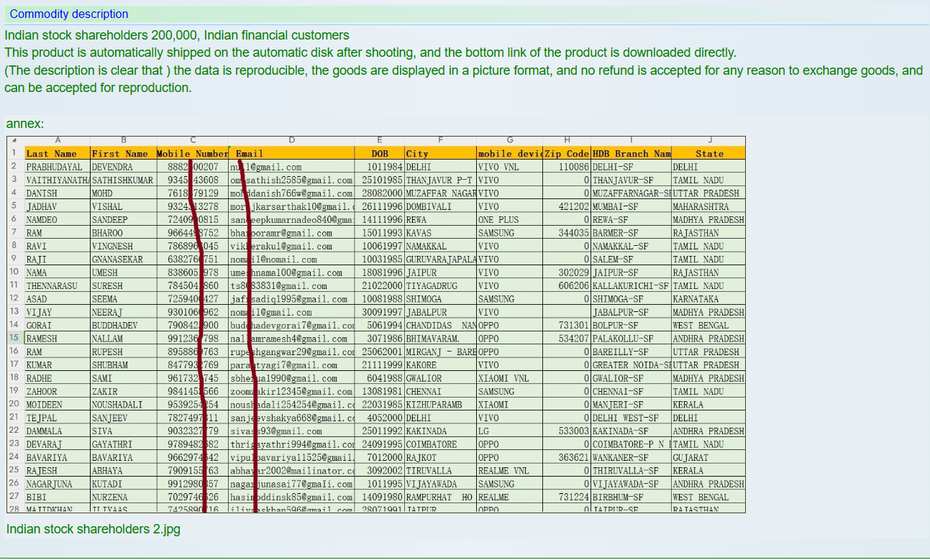Click the ONE PLUS device cell
The width and height of the screenshot is (930, 560).
pos(498,220)
